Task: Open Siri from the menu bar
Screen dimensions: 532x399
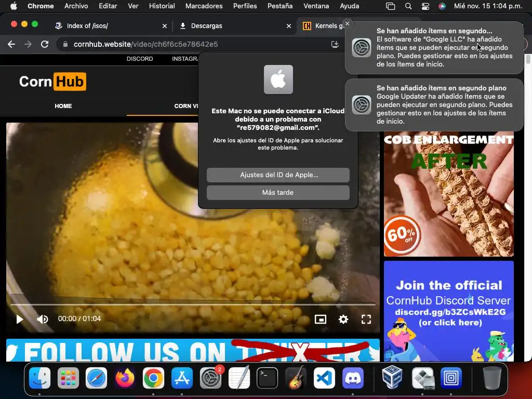Action: point(442,6)
